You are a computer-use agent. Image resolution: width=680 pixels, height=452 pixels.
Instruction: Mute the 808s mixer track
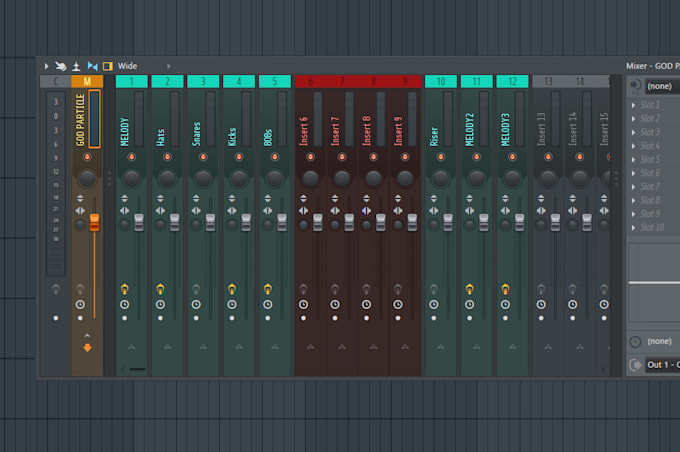275,157
